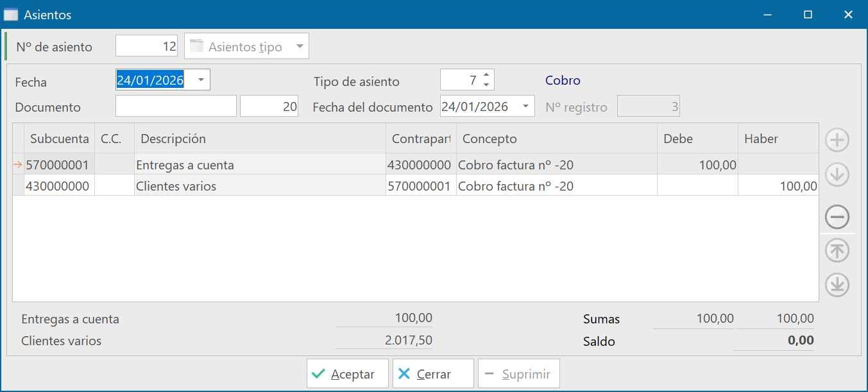Click the Concepto column header
Screen dimensions: 868x392
pos(556,139)
